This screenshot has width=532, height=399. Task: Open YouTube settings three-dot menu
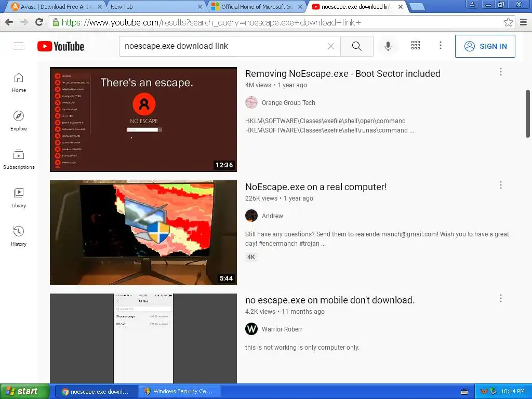pos(441,46)
